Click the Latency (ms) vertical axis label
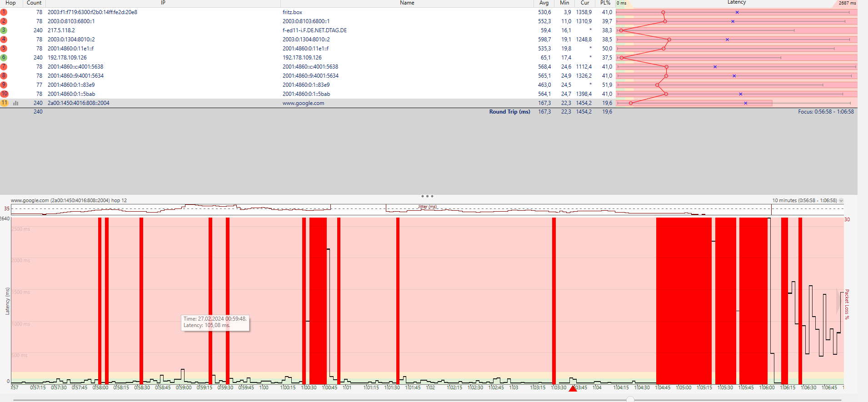 pos(7,301)
